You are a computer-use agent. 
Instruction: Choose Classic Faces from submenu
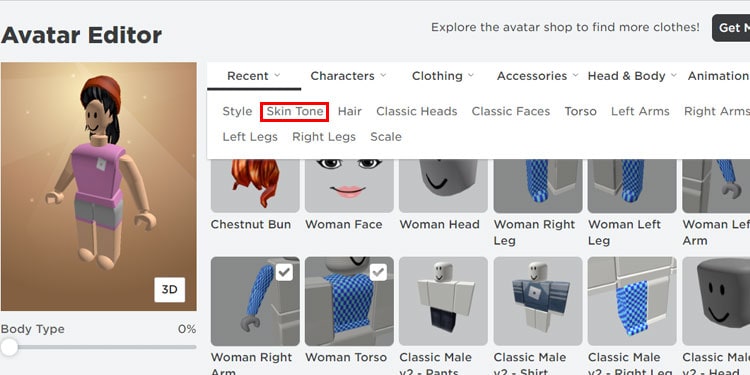[x=511, y=111]
